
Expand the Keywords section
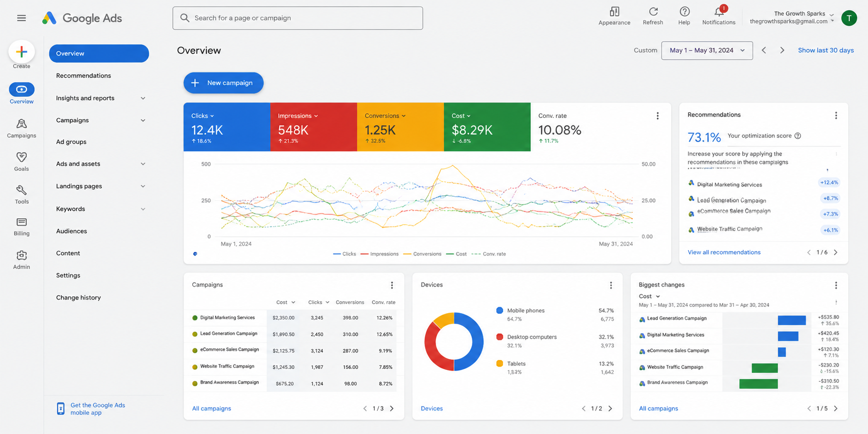(143, 209)
